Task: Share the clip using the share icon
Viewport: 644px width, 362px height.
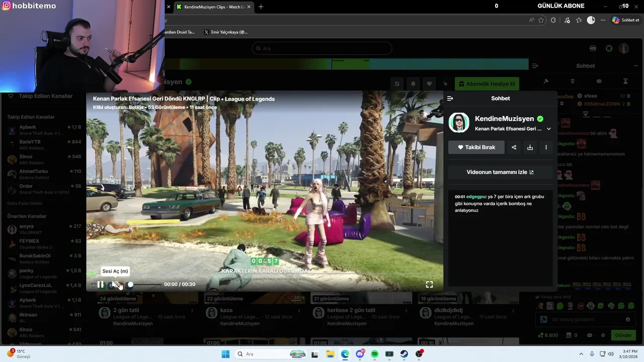Action: [x=514, y=147]
